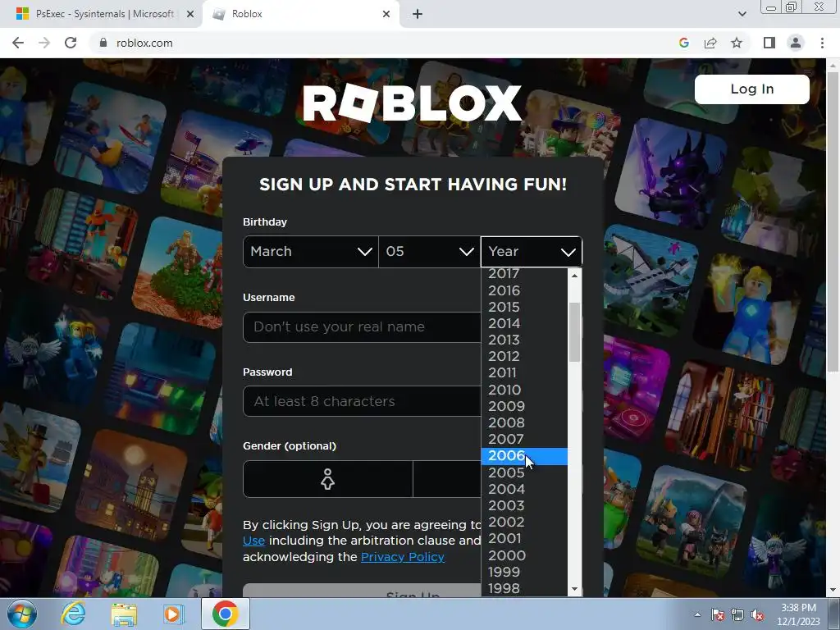Screen dimensions: 840x630
Task: Launch Internet Explorer from taskbar
Action: pyautogui.click(x=73, y=614)
